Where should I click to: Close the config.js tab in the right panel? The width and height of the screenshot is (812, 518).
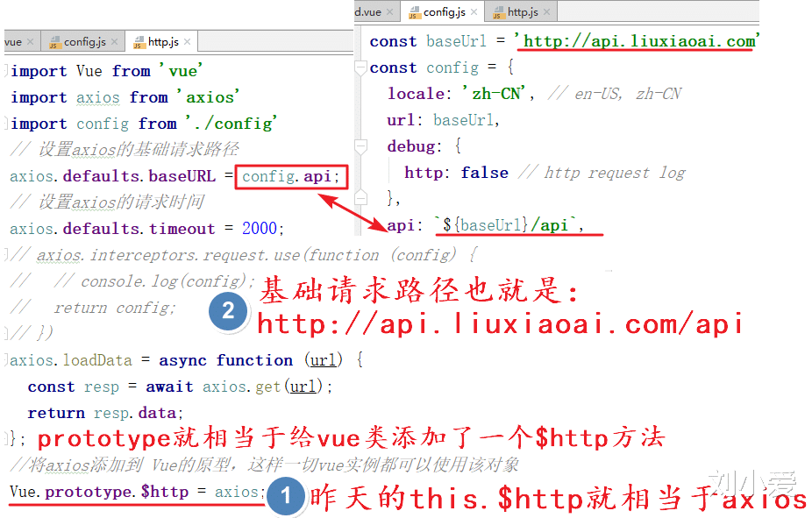(x=474, y=11)
